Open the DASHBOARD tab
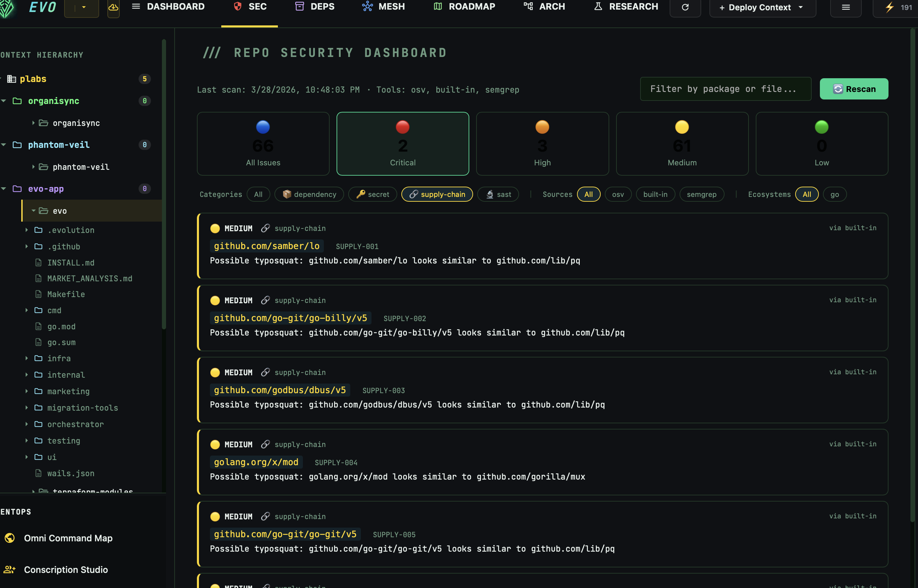This screenshot has width=918, height=588. pos(168,7)
